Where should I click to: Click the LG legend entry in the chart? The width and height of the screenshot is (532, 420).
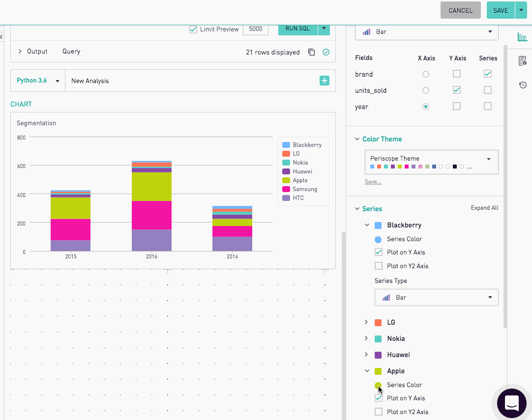coord(291,154)
